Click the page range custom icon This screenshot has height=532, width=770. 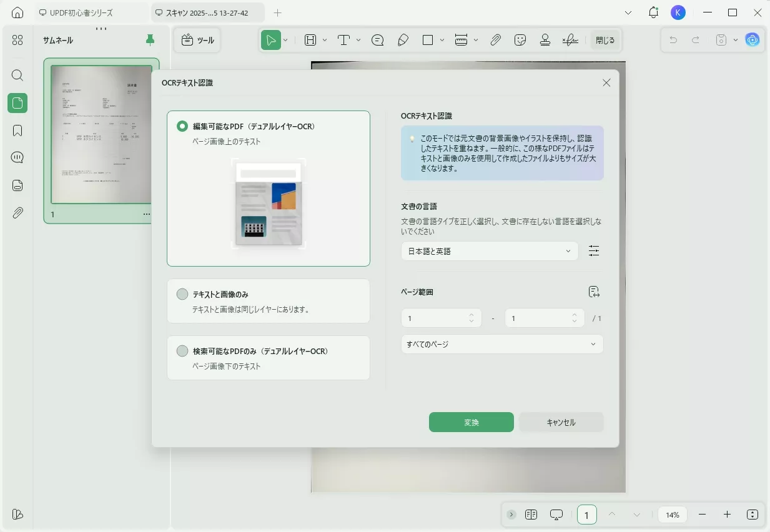594,292
